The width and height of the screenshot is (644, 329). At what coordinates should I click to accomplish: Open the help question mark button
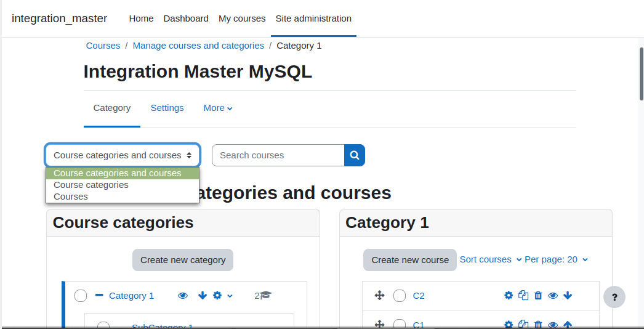[x=614, y=297]
